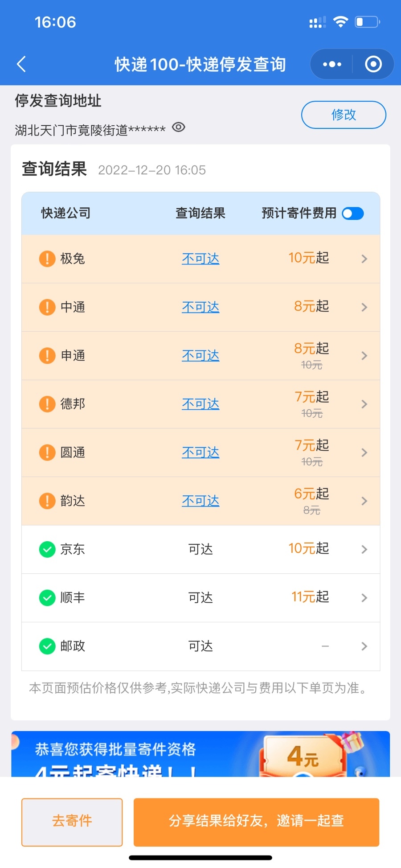Tap 分享结果给好友 invite button
Screen dimensions: 401x868
coord(256,822)
